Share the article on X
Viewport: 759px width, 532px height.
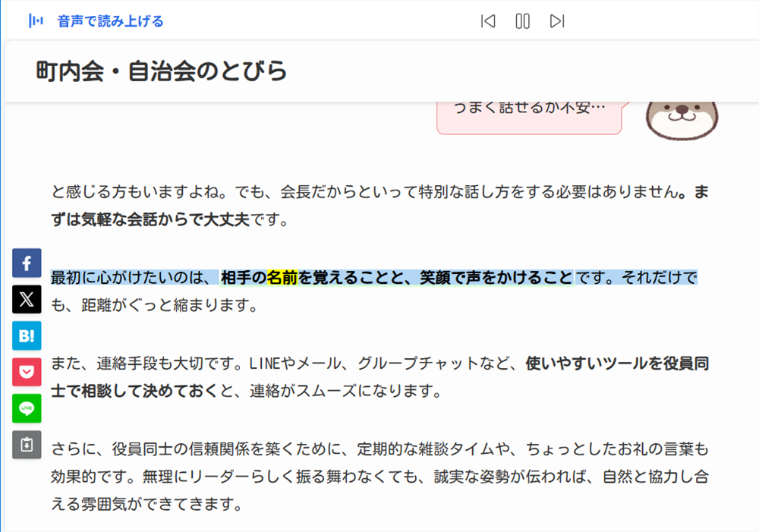click(27, 300)
